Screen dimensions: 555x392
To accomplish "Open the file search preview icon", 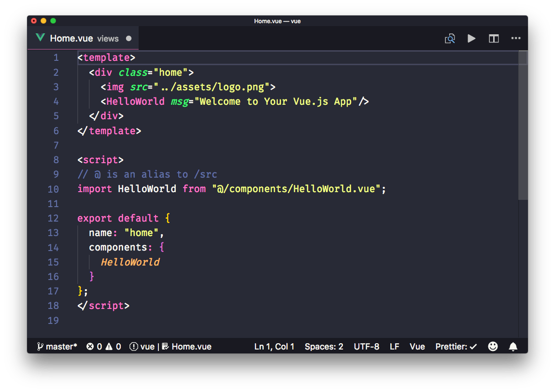I will pyautogui.click(x=450, y=38).
